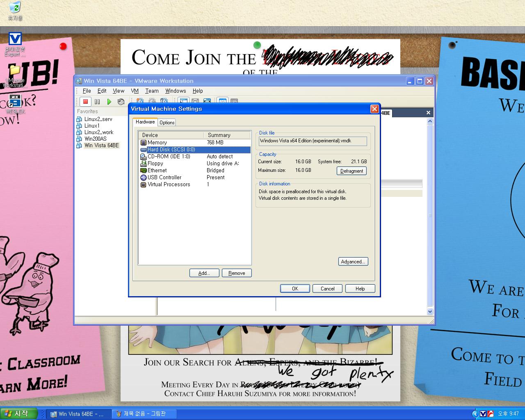This screenshot has height=420, width=525.
Task: Choose the Floppy device entry
Action: [155, 163]
